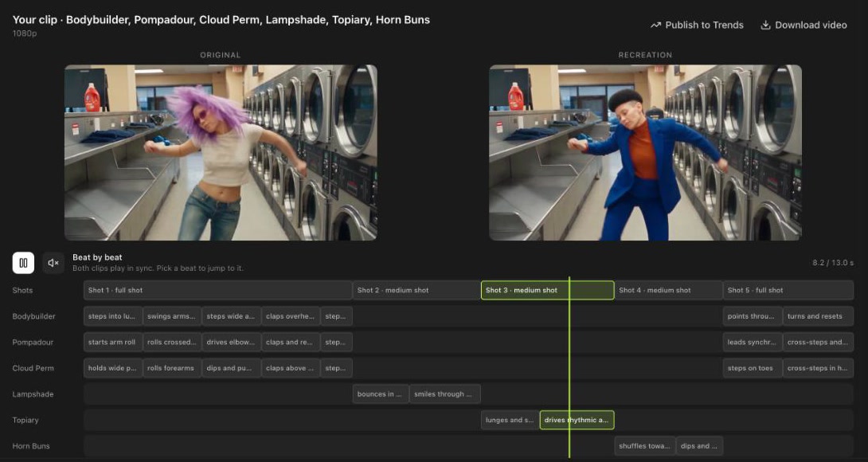Click the 'Beat by beat' heading

(x=97, y=257)
